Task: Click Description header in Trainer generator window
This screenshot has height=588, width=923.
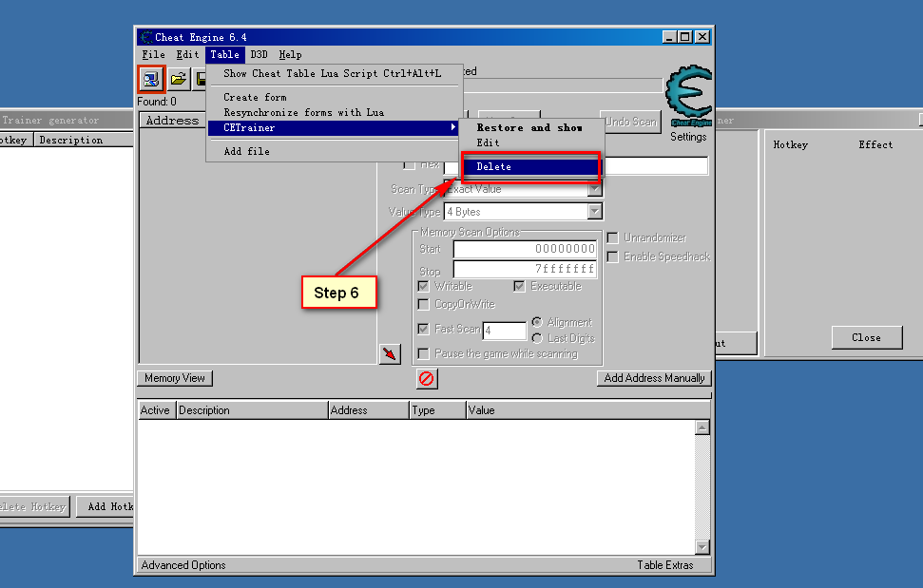Action: [x=84, y=140]
